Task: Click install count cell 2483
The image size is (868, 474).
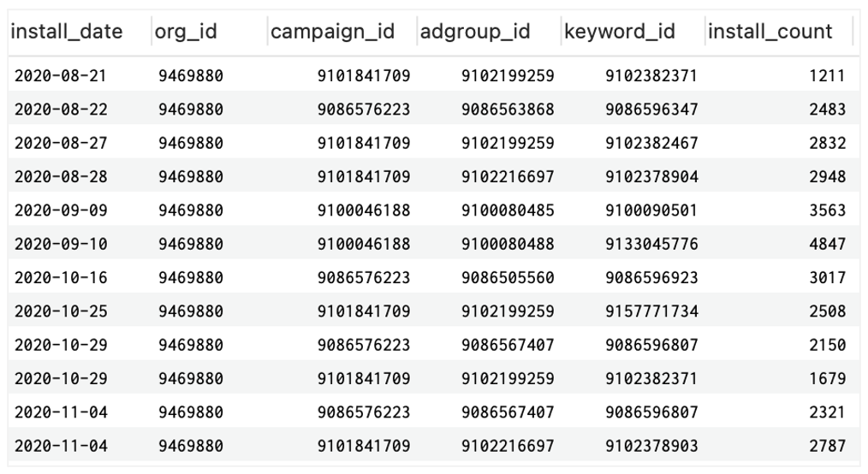Action: (827, 110)
